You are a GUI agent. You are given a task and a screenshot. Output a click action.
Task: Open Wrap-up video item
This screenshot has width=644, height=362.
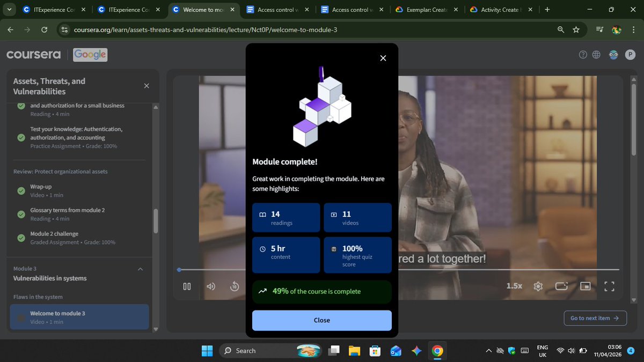tap(79, 190)
